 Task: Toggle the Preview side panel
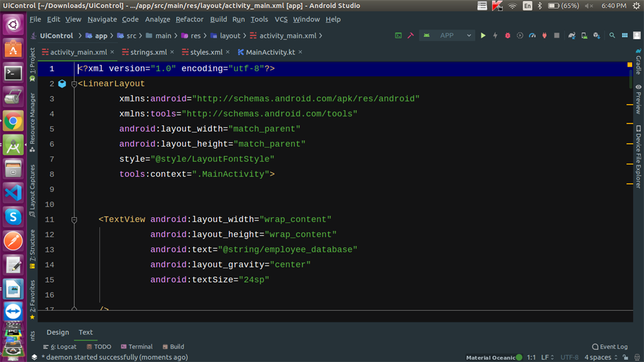(638, 99)
